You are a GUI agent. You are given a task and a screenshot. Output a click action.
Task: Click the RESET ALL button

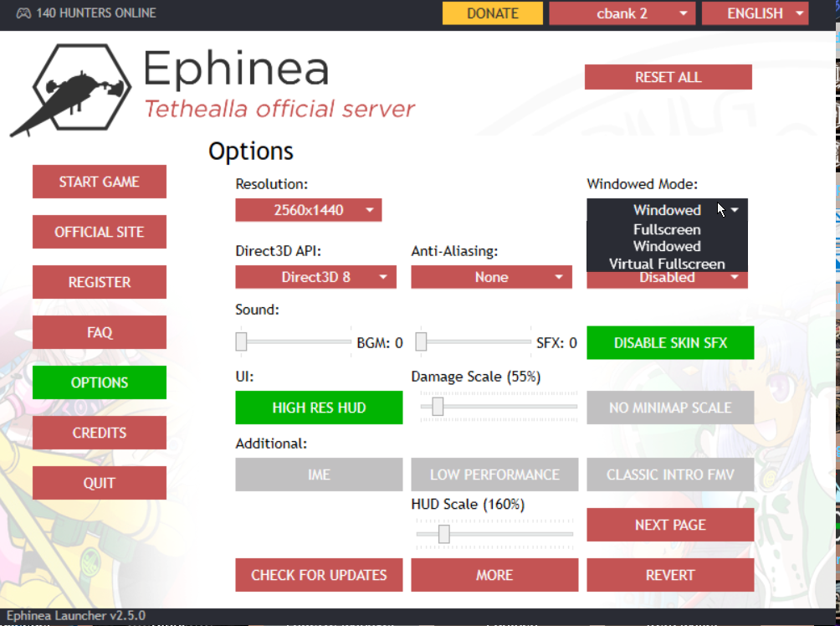click(x=668, y=77)
